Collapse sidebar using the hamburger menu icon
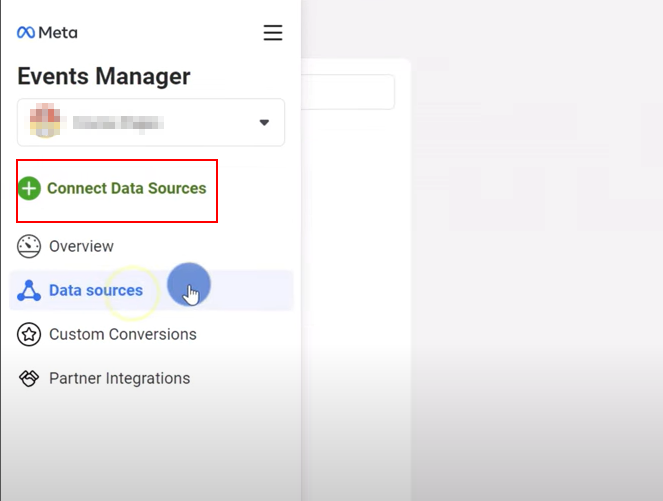Image resolution: width=663 pixels, height=501 pixels. tap(272, 33)
